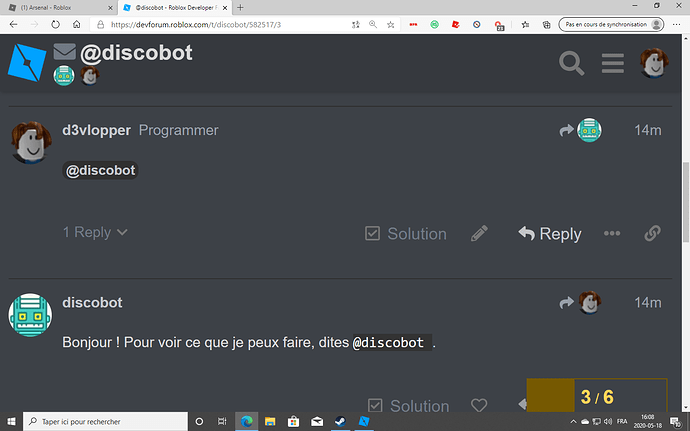Copy link to d3vlopper's post
The image size is (690, 431).
pos(652,233)
